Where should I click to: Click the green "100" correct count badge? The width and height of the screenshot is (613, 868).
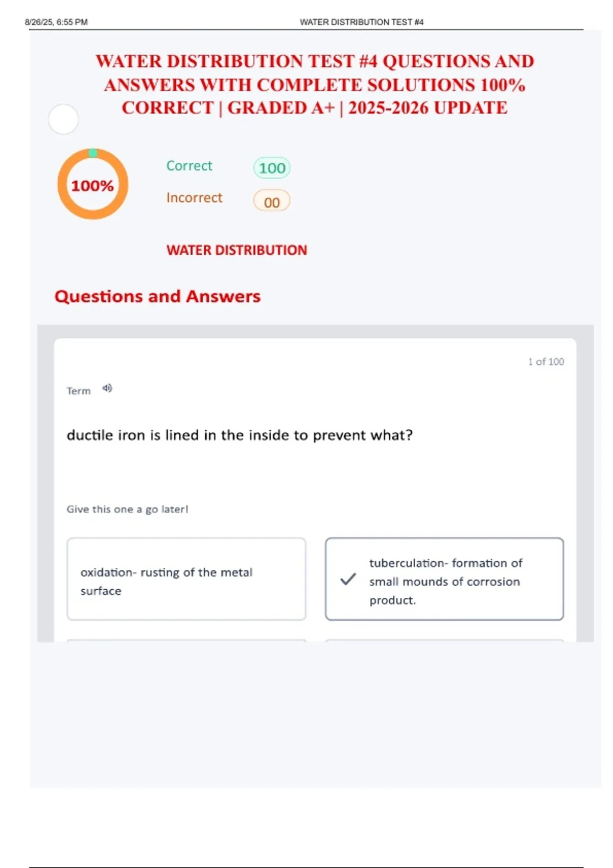(x=272, y=168)
